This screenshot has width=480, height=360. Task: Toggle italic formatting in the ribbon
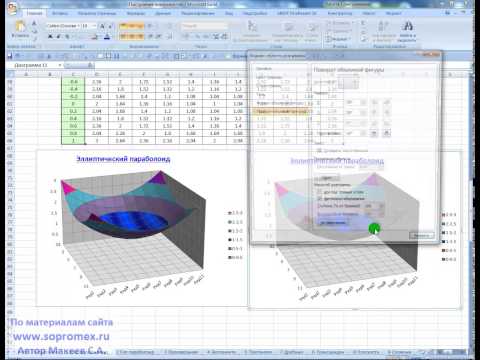[x=58, y=36]
